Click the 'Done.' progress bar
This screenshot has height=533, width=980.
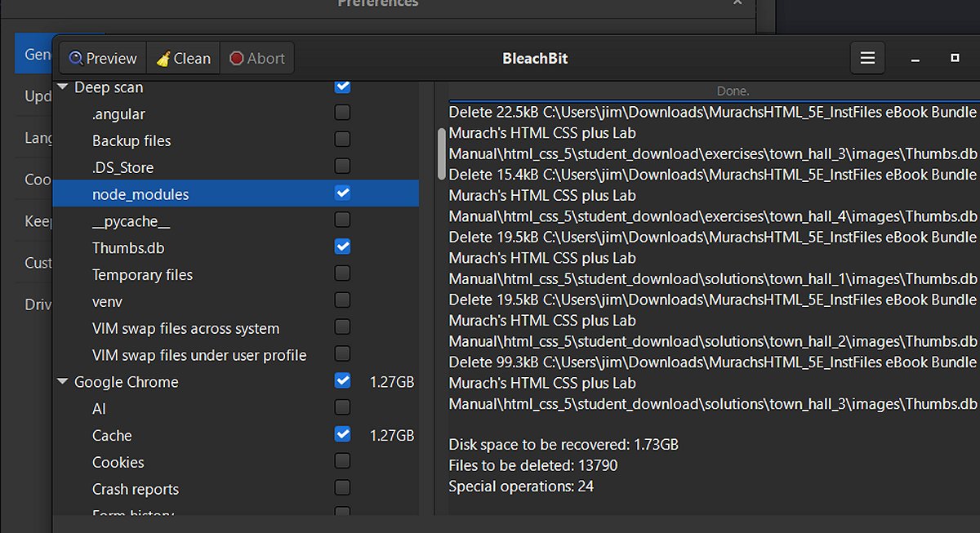coord(733,91)
